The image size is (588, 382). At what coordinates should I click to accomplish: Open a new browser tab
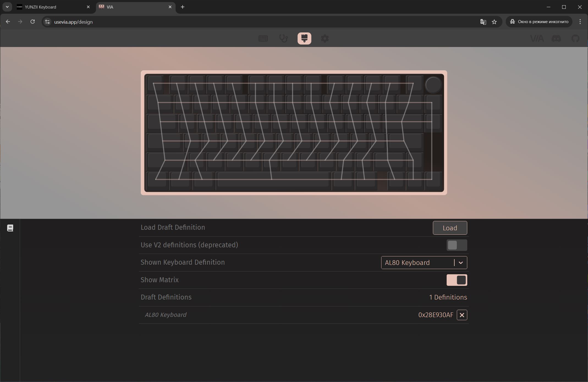click(x=183, y=7)
